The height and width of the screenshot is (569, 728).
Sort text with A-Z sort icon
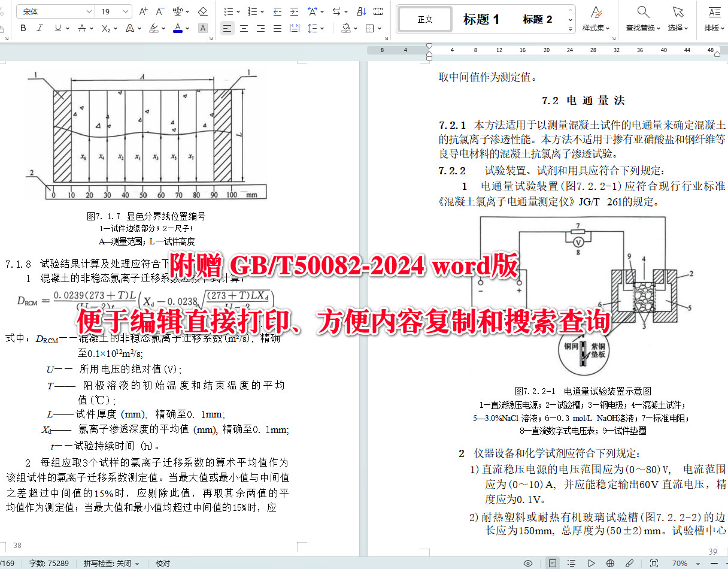tap(362, 11)
